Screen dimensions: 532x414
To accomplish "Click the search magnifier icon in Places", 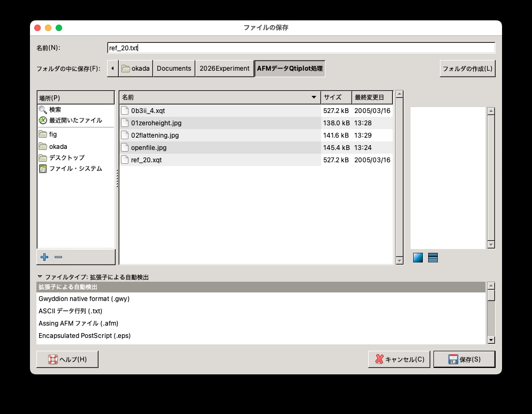I will coord(43,110).
